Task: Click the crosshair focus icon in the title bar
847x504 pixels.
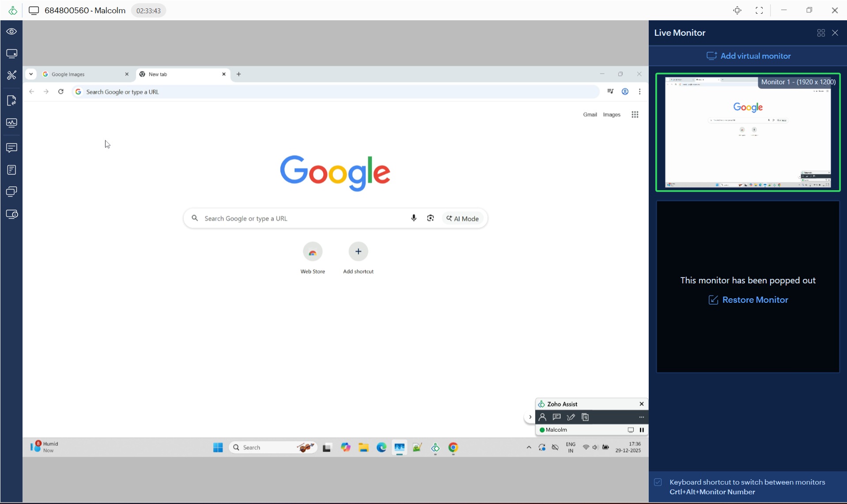Action: tap(737, 10)
